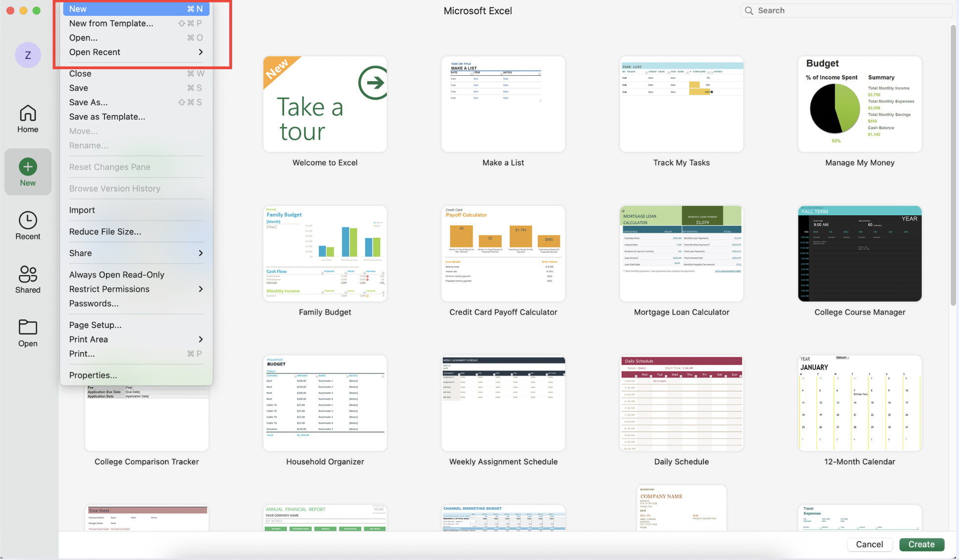Click the Home icon in sidebar
Screen dimensions: 959x560
(x=28, y=113)
